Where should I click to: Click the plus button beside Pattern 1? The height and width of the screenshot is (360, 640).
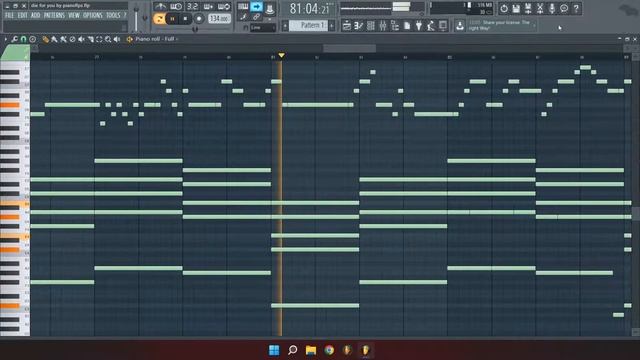coord(332,26)
